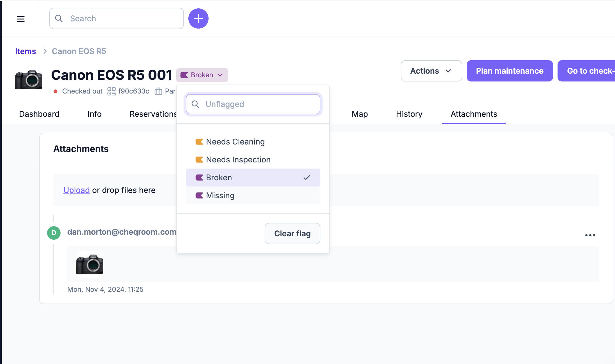
Task: Click the purple flag icon in Broken badge
Action: 184,75
